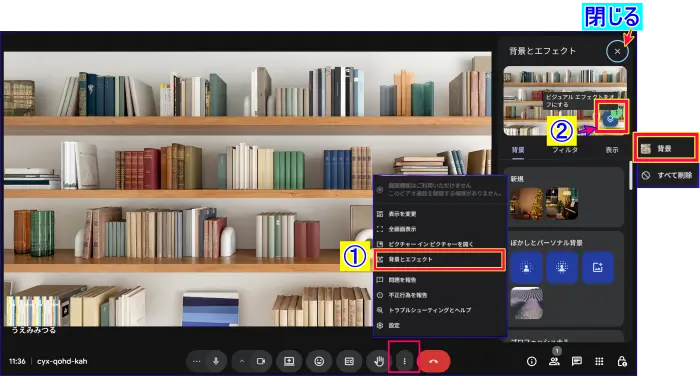Click the bookshelf preview in effects panel
700x376 pixels.
tap(565, 101)
